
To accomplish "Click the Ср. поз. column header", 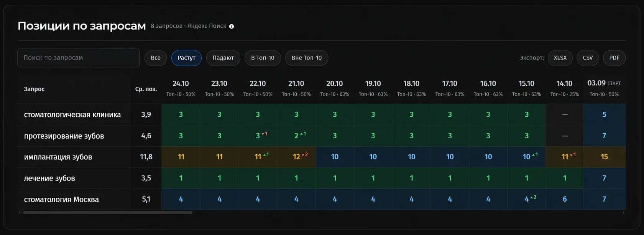I will click(146, 89).
